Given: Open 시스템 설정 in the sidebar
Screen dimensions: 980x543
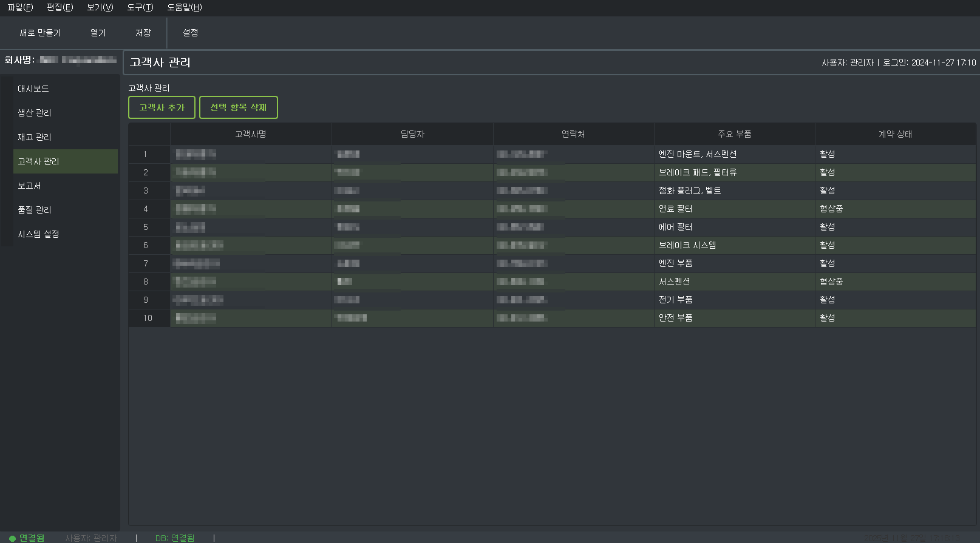Looking at the screenshot, I should [x=38, y=234].
